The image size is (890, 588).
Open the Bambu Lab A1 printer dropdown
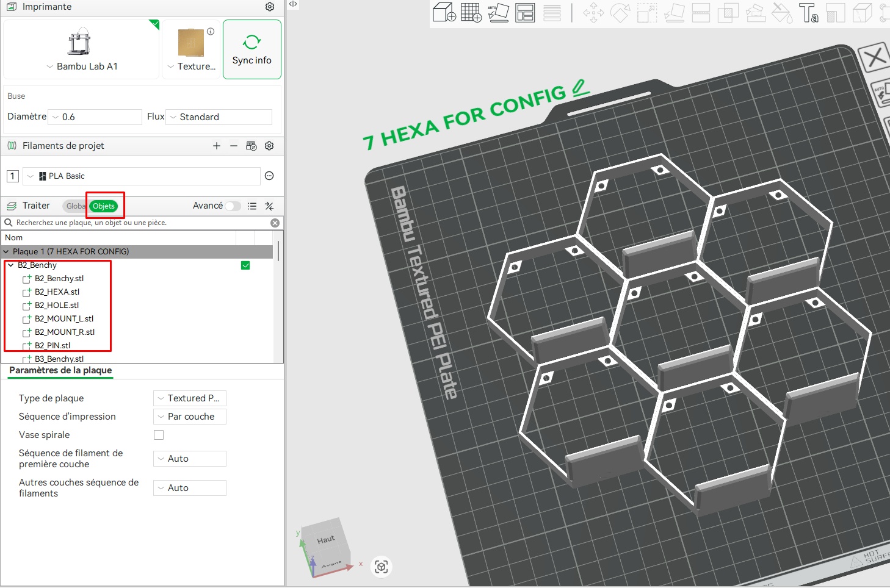tap(82, 66)
